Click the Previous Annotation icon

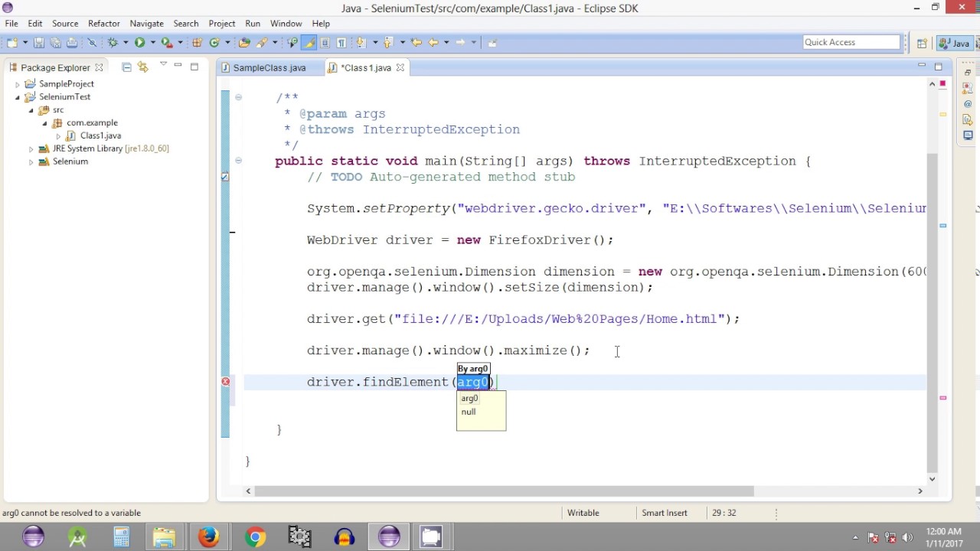(x=388, y=43)
